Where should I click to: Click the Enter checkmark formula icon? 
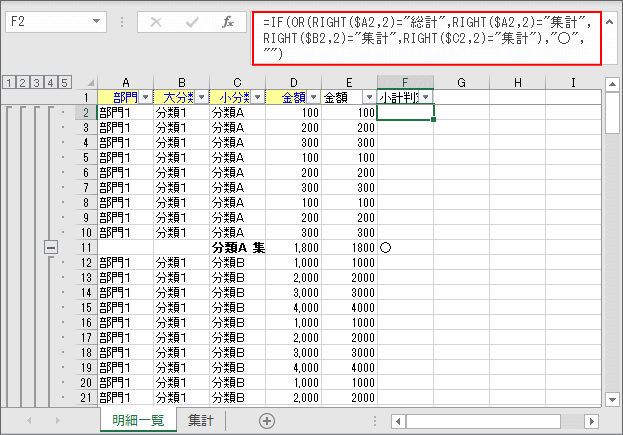click(192, 22)
